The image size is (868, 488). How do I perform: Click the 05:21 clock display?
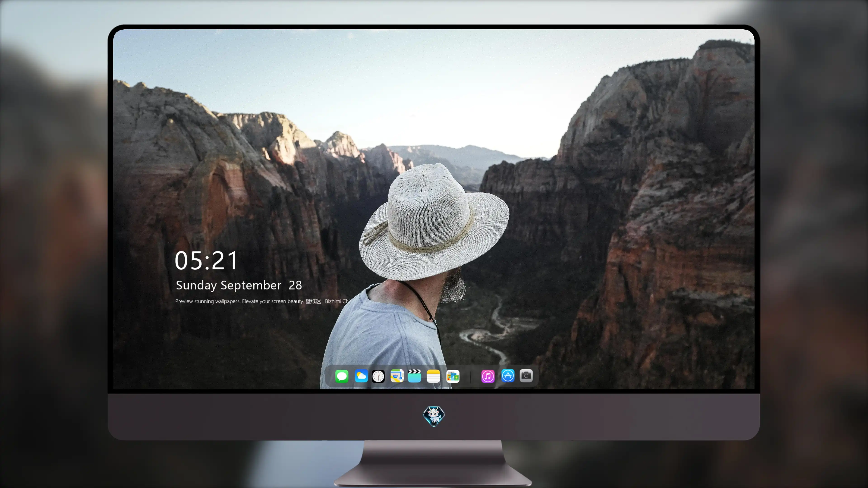click(206, 261)
